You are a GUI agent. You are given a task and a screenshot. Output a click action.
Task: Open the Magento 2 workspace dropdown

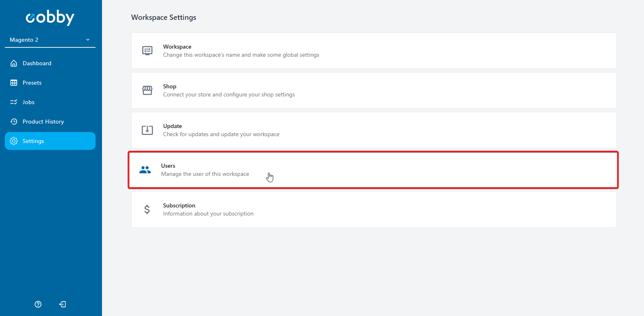point(50,40)
